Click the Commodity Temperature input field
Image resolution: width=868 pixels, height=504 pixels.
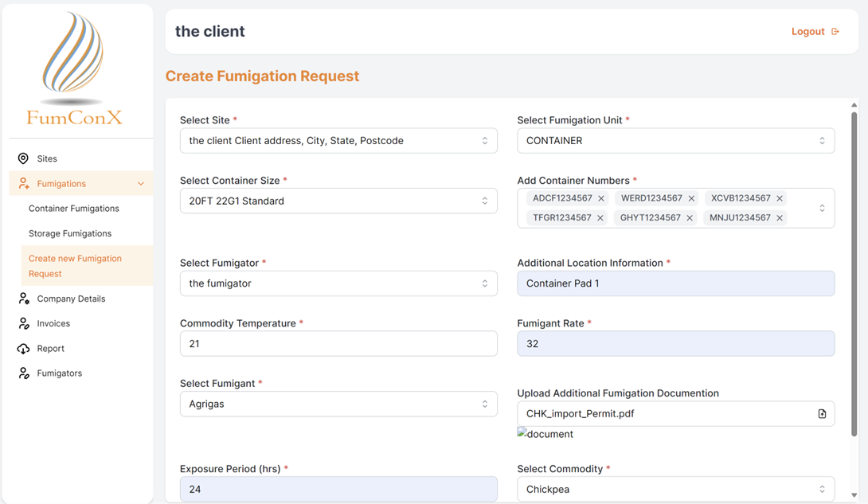(x=338, y=344)
